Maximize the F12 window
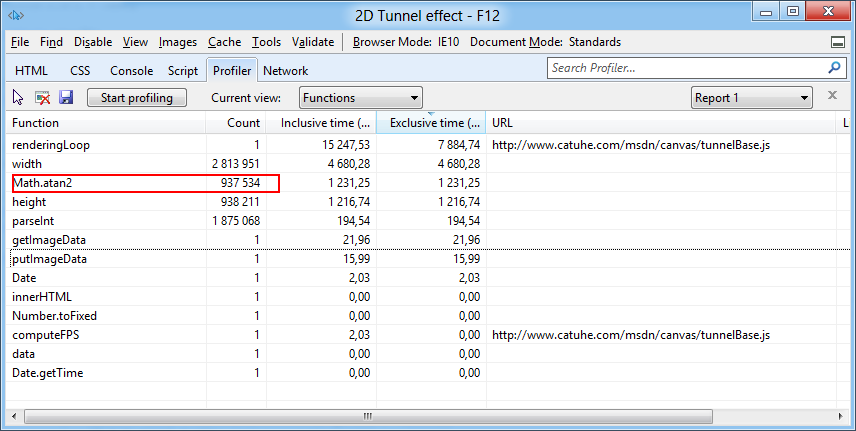 pyautogui.click(x=793, y=11)
